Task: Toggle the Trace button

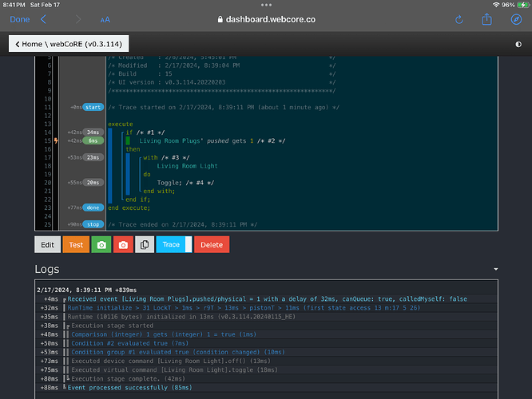Action: 174,244
